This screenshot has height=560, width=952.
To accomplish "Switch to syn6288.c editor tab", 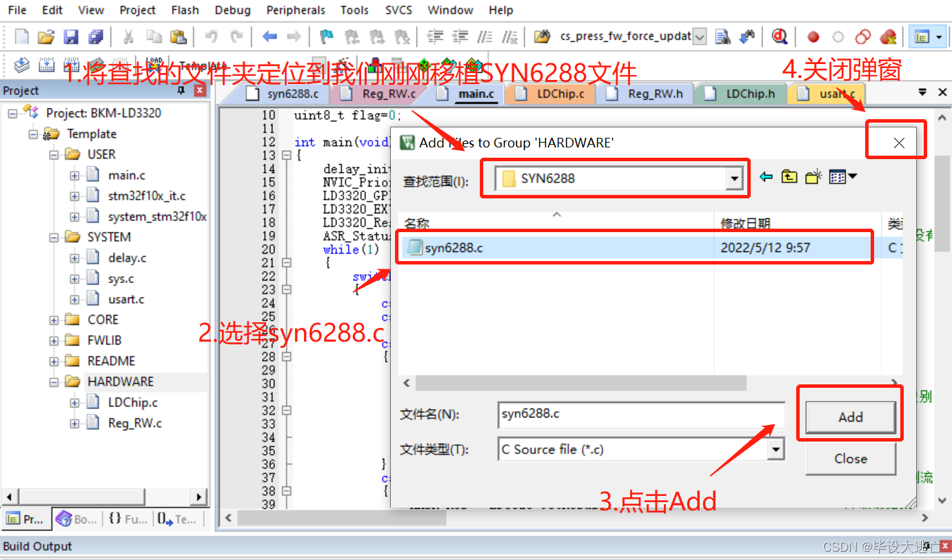I will (283, 94).
